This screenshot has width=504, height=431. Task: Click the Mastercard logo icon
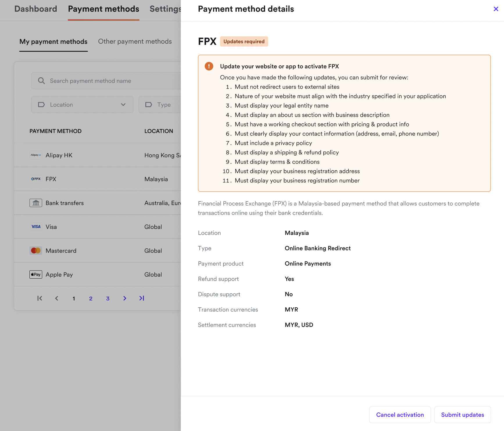coord(35,250)
